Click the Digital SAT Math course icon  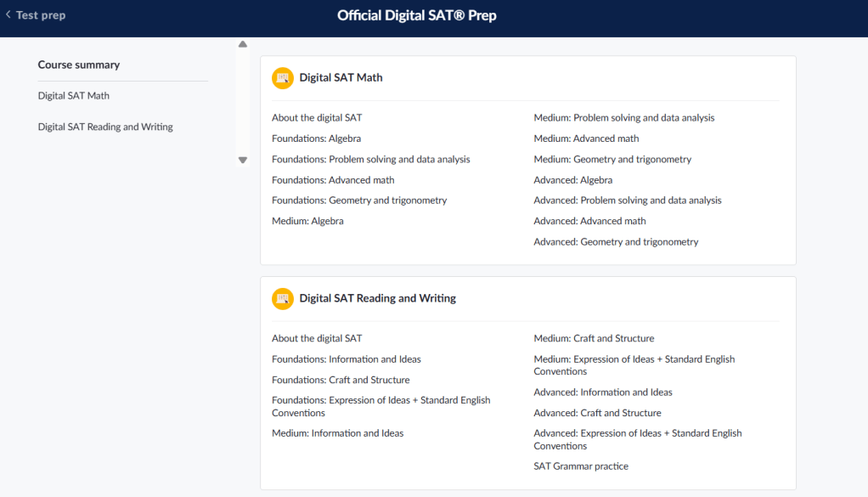click(x=282, y=78)
